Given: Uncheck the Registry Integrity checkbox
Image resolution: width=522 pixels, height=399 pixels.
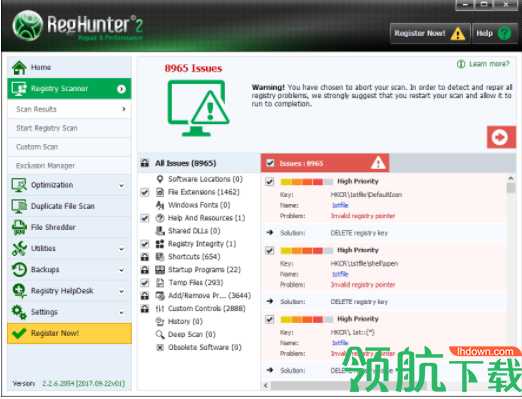Looking at the screenshot, I should 145,244.
